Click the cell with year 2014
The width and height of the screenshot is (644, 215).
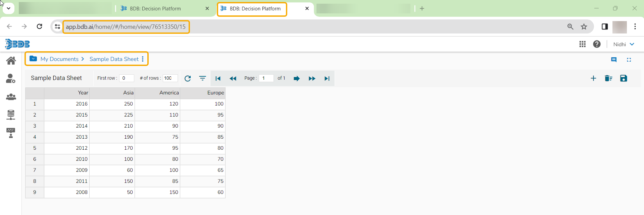click(x=67, y=126)
